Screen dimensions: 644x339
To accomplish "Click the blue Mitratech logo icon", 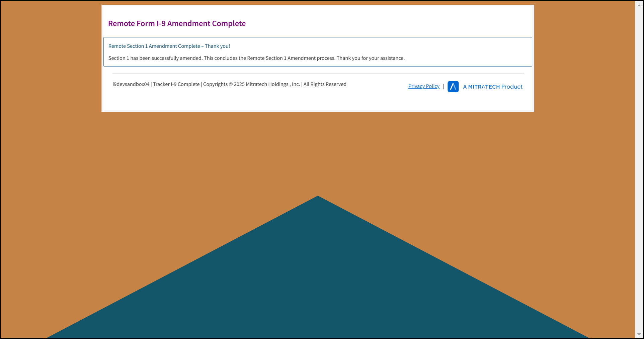I will point(453,87).
